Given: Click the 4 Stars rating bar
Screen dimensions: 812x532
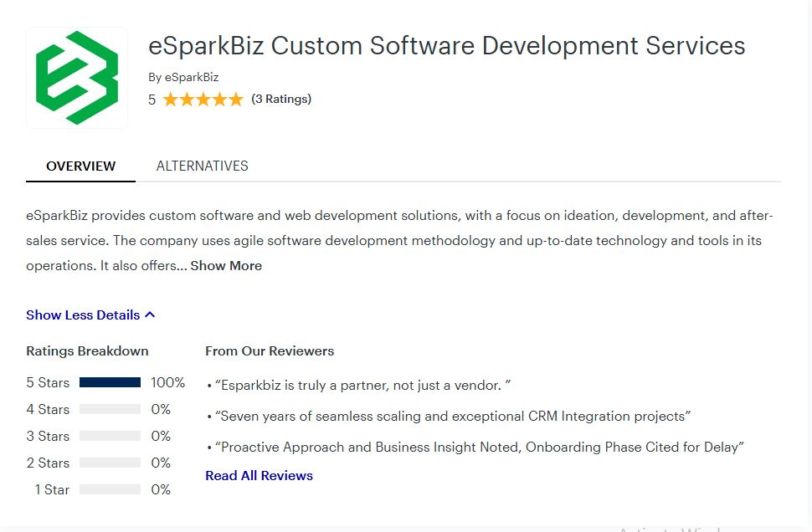Looking at the screenshot, I should (x=110, y=409).
